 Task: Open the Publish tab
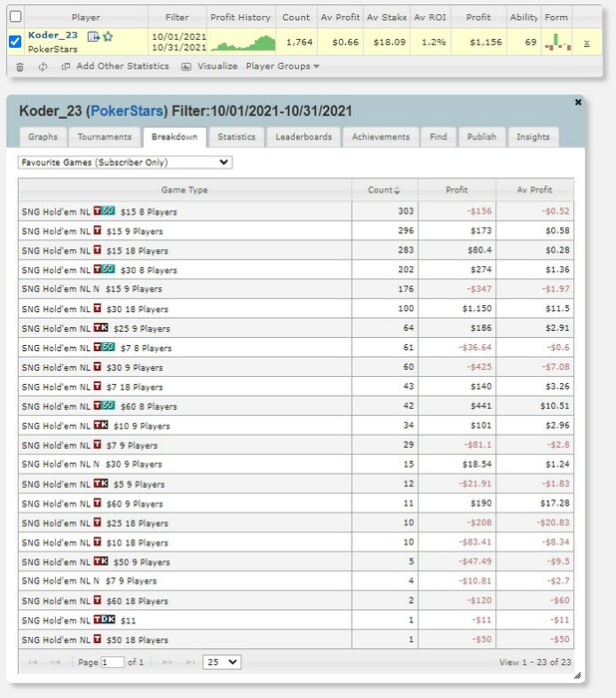[x=481, y=138]
